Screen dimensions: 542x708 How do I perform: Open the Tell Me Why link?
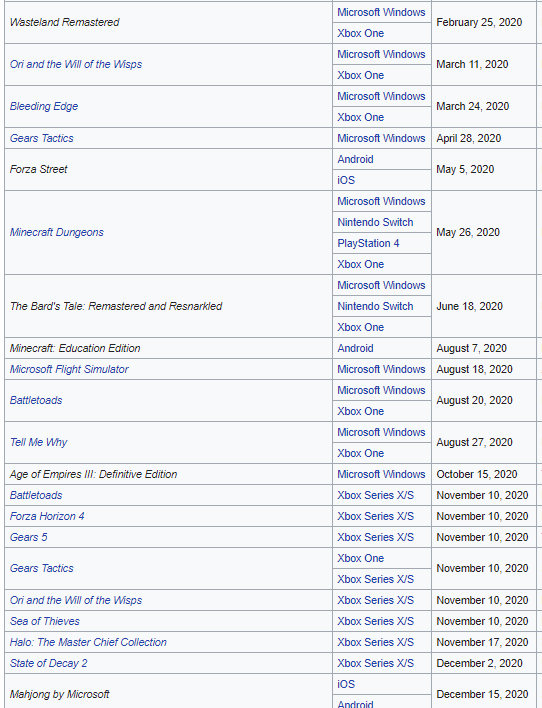(38, 442)
